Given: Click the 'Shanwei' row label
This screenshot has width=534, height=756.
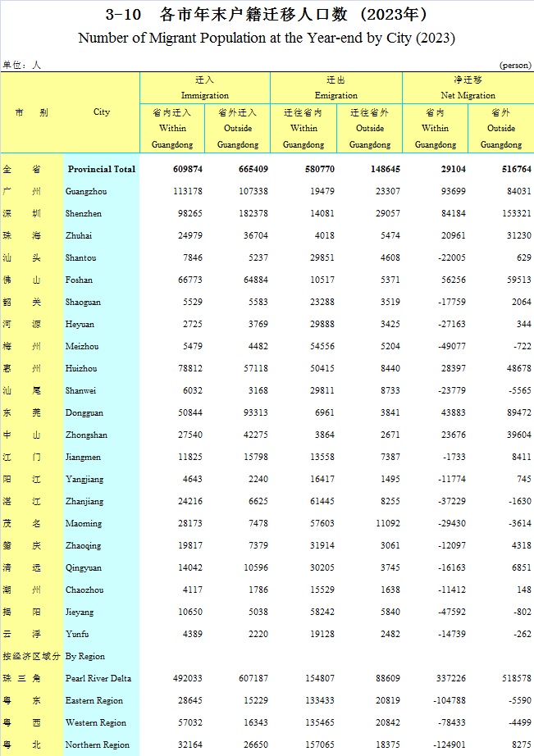Looking at the screenshot, I should pos(80,391).
